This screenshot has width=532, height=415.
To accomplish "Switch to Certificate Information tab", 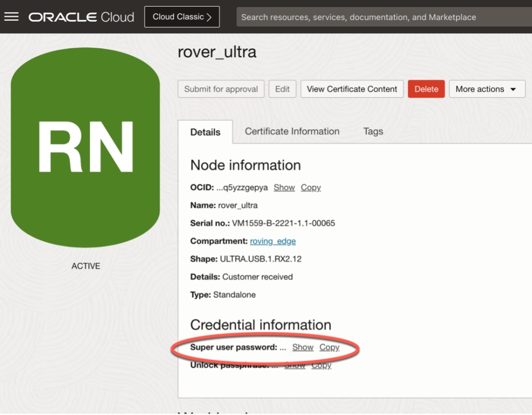I will pos(292,132).
